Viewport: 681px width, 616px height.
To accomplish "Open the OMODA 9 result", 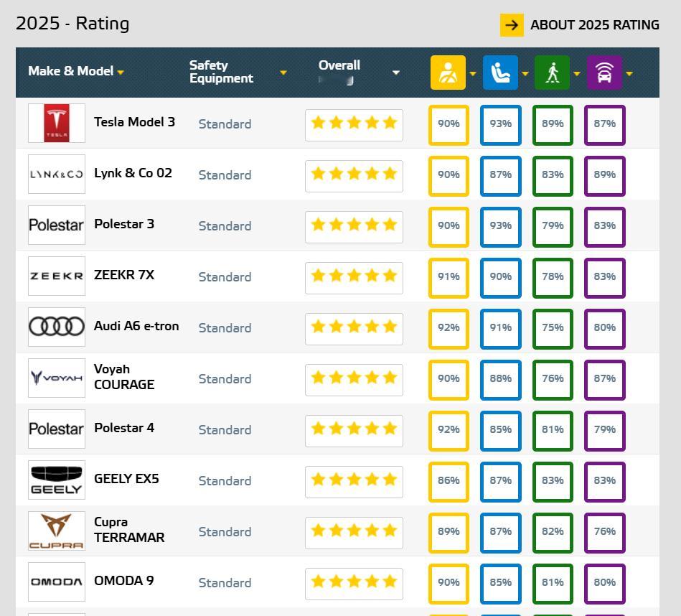I will 123,581.
